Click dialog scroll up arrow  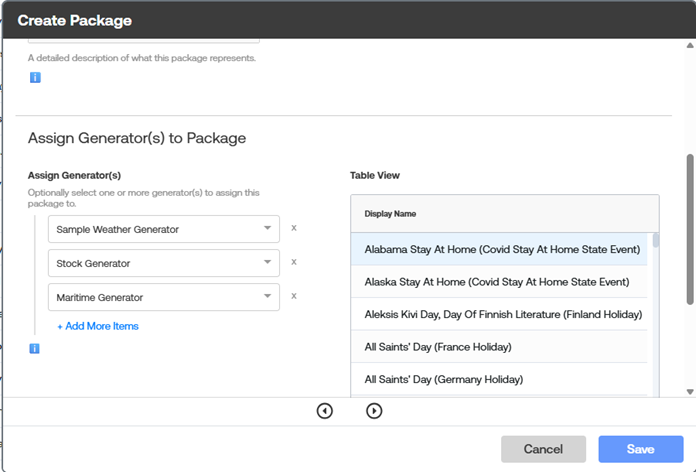click(x=690, y=45)
